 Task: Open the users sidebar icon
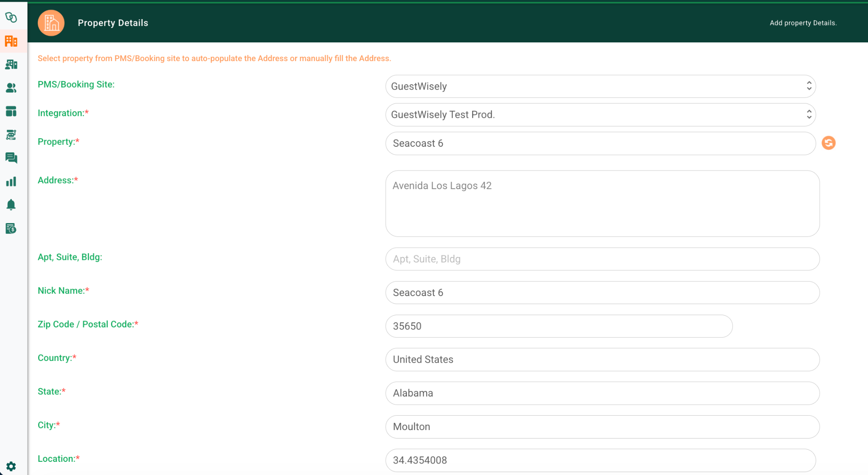pos(11,88)
